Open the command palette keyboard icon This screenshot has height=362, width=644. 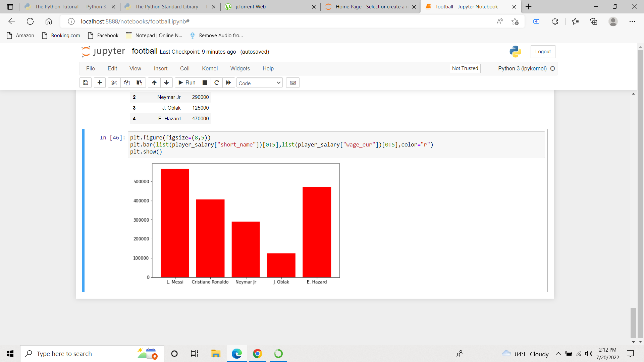[x=292, y=82]
